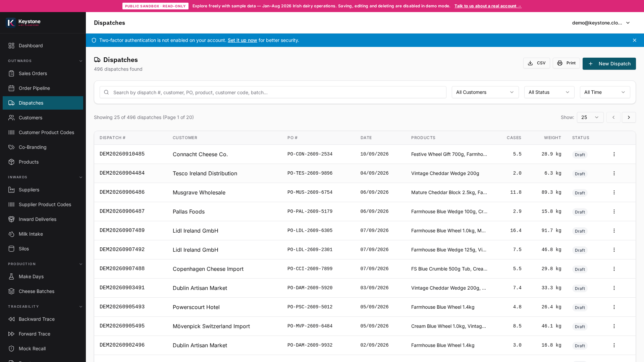The width and height of the screenshot is (644, 362).
Task: Sort by the Date column header
Action: click(366, 138)
